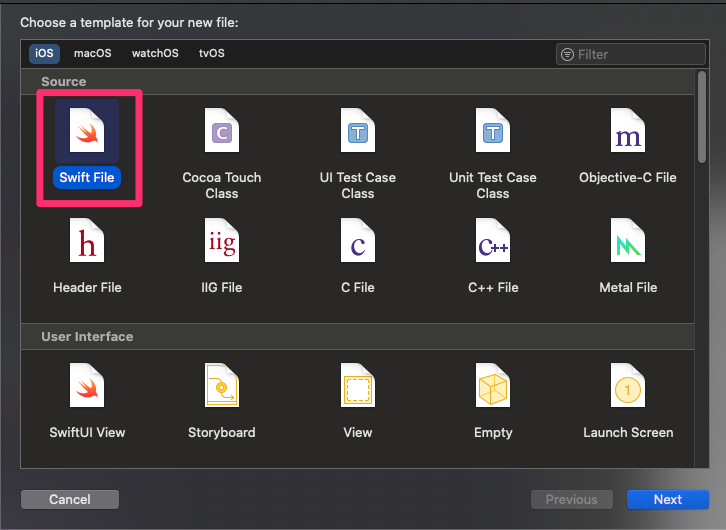Click the Next button
Image resolution: width=726 pixels, height=530 pixels.
point(668,499)
